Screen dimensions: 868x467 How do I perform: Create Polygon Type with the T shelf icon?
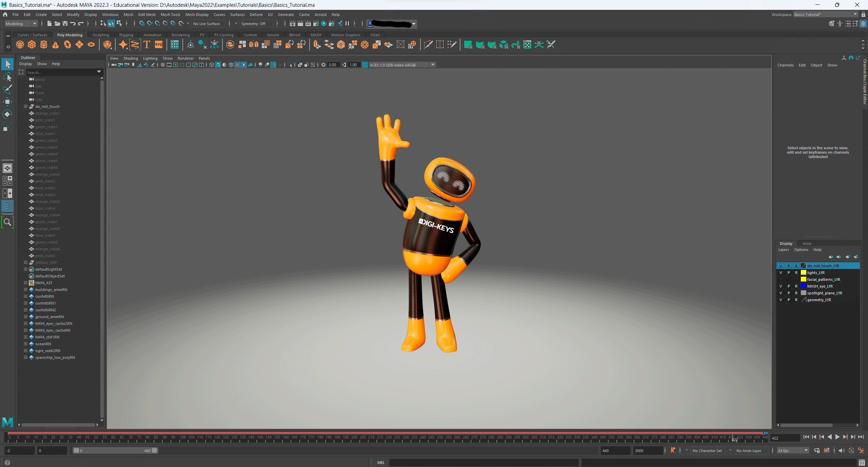(x=147, y=44)
